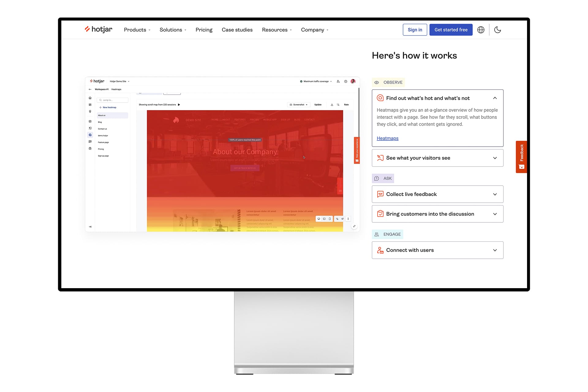Click the connect with users icon
This screenshot has width=588, height=392.
pyautogui.click(x=380, y=250)
